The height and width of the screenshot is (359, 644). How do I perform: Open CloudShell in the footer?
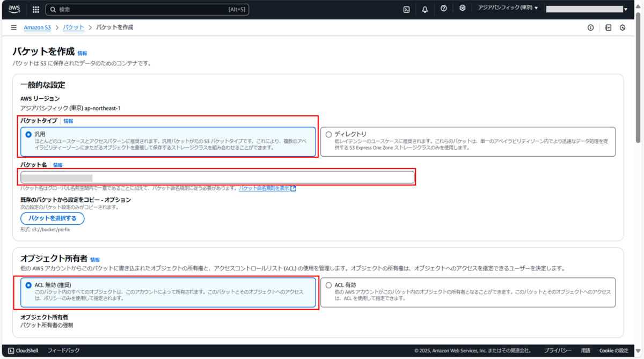23,350
